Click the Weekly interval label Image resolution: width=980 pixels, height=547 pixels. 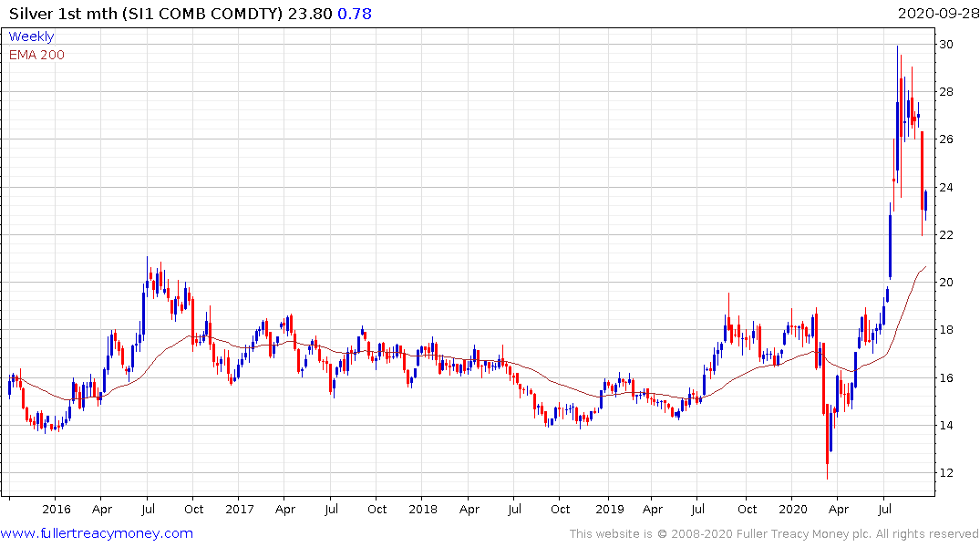(x=31, y=36)
